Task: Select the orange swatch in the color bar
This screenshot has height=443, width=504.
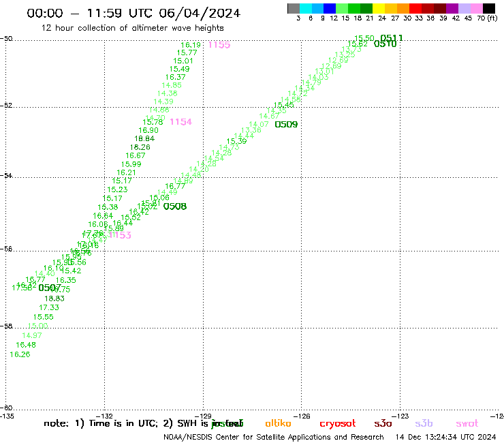Action: point(403,8)
